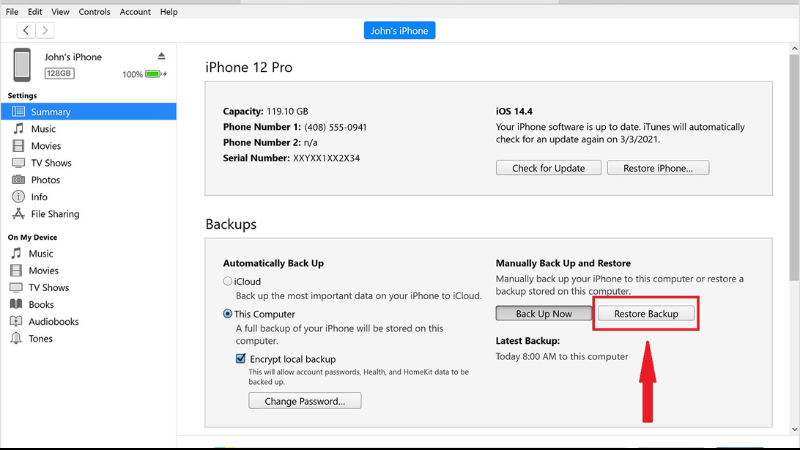Click the scroll up arrow of main scrollbar

tap(794, 49)
